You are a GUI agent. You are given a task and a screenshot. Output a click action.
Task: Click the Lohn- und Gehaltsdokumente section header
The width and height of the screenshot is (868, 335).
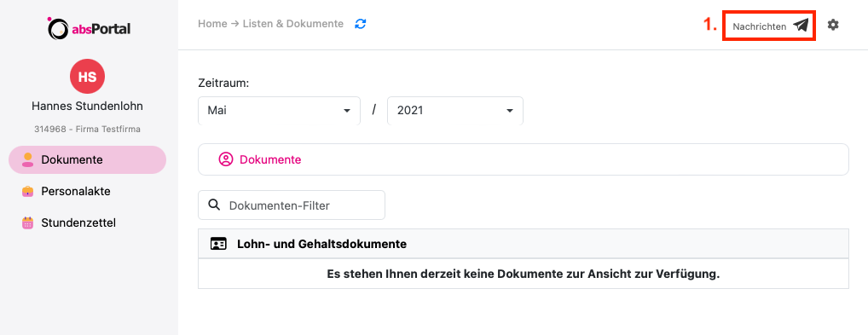(524, 244)
